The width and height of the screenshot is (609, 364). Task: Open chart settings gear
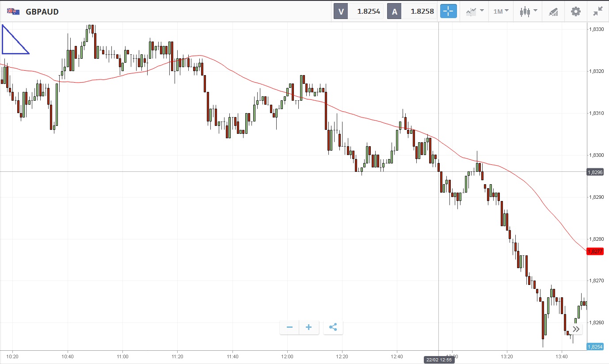tap(576, 11)
